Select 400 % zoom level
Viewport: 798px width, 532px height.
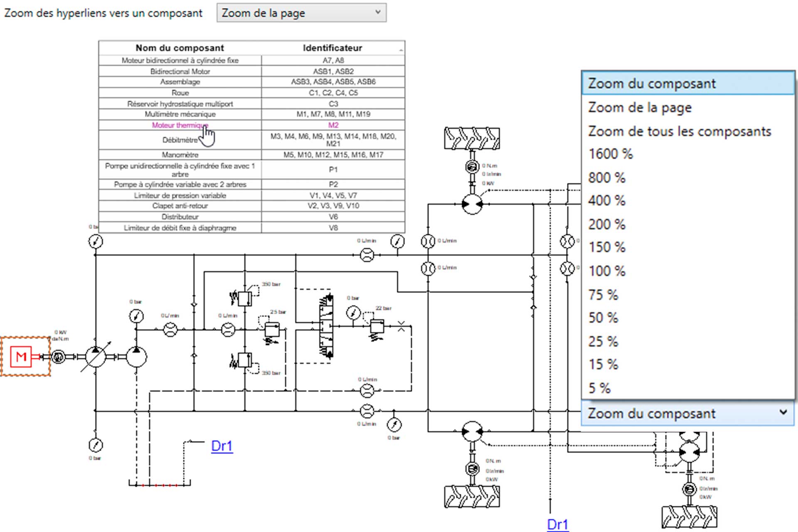pyautogui.click(x=688, y=201)
